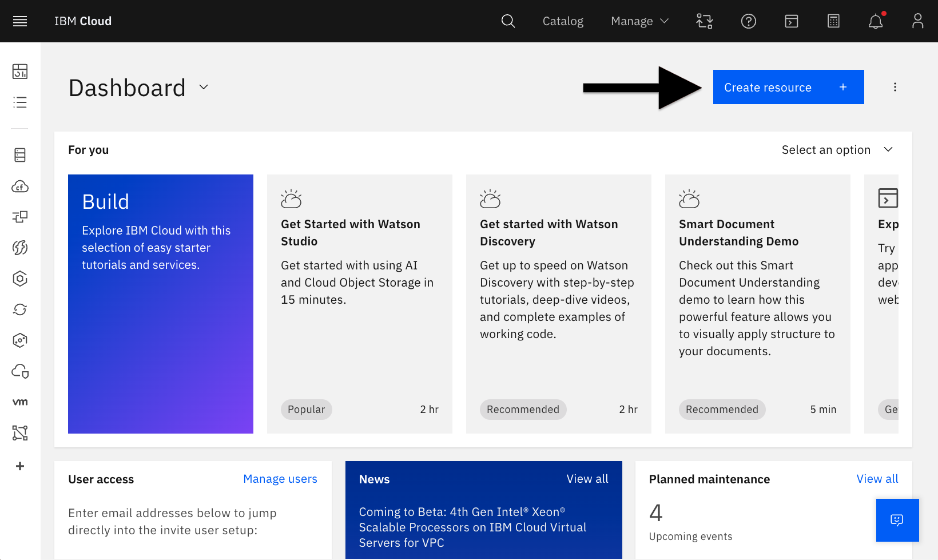The image size is (938, 560).
Task: Open the Functions sidebar icon
Action: [20, 248]
